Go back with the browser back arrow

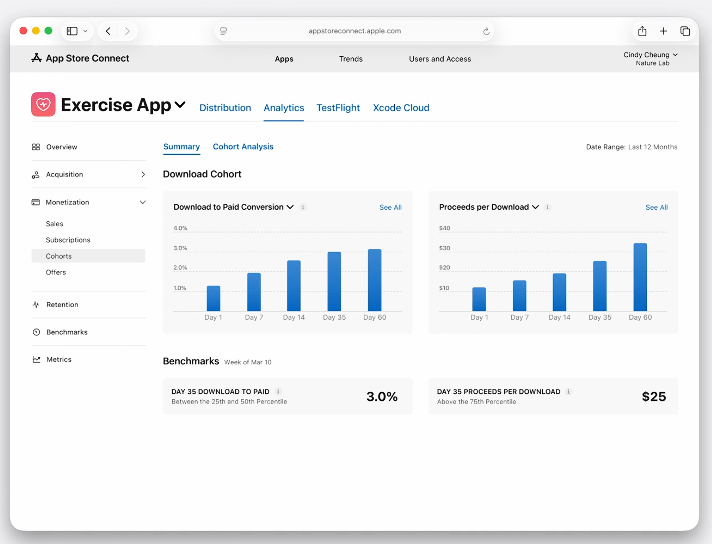[108, 31]
